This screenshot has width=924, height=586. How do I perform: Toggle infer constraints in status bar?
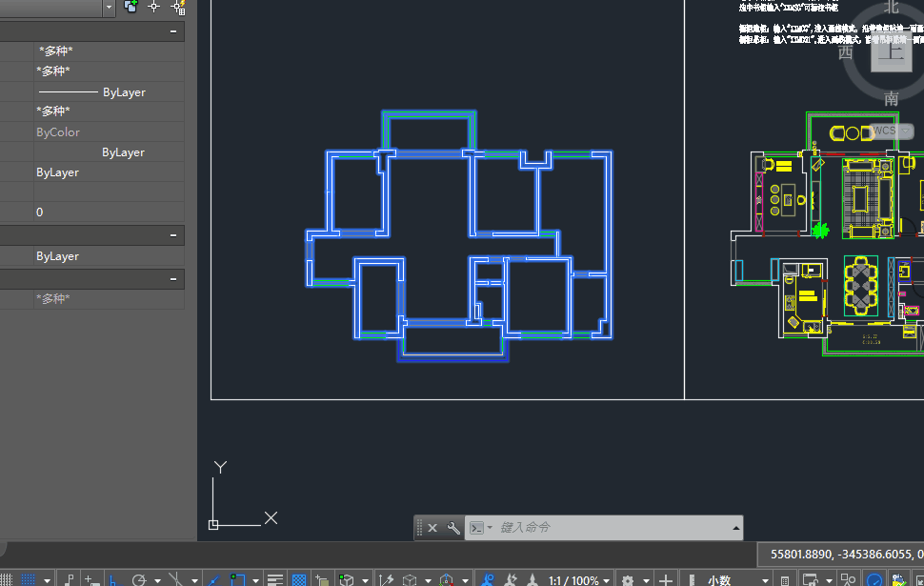pyautogui.click(x=69, y=580)
